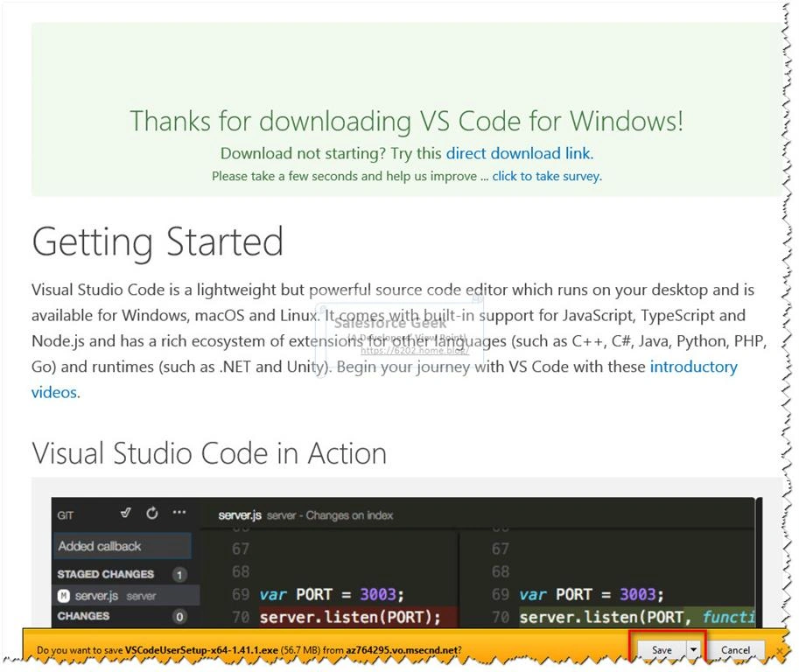799x672 pixels.
Task: Open the Save button dropdown arrow
Action: click(x=693, y=650)
